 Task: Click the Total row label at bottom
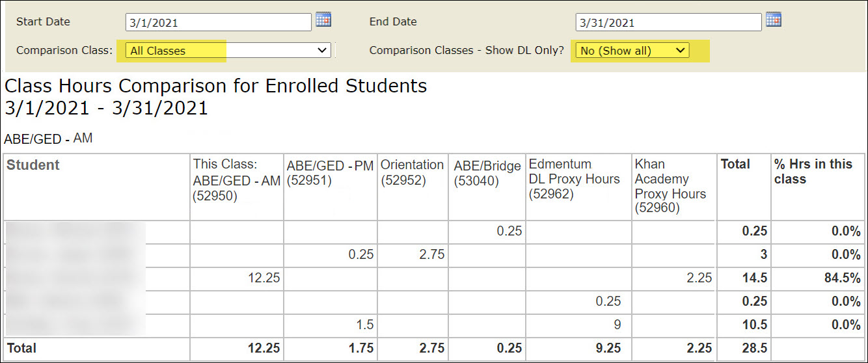[x=22, y=348]
